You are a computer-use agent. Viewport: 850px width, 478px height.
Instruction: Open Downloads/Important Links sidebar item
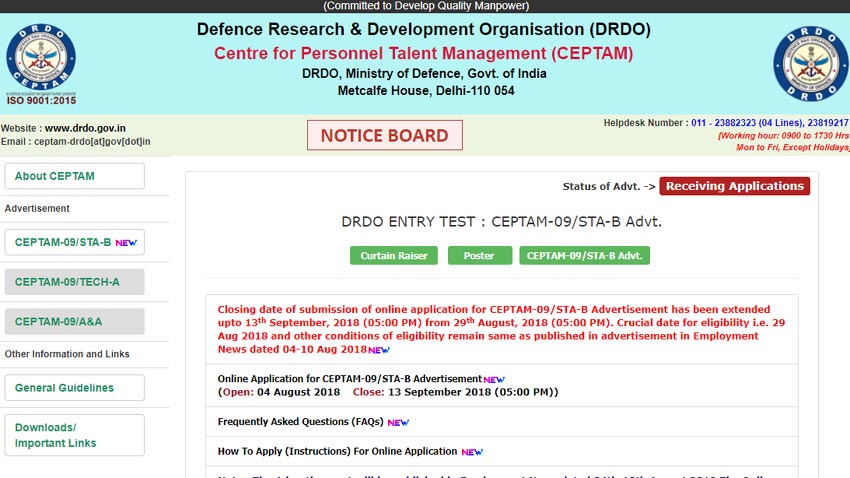(x=75, y=435)
